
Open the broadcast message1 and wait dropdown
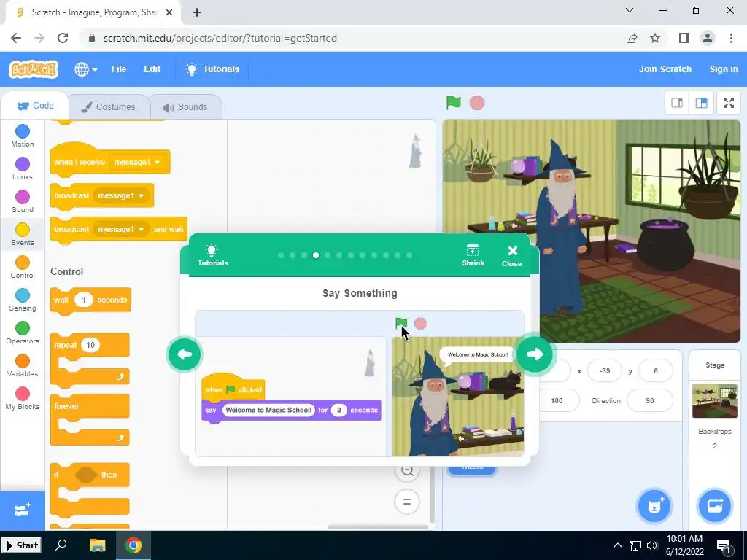(x=120, y=229)
